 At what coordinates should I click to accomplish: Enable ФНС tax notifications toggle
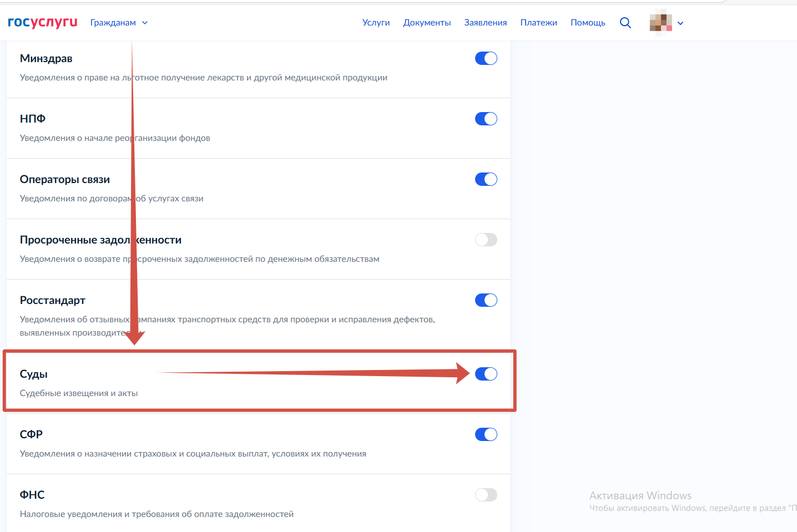486,495
